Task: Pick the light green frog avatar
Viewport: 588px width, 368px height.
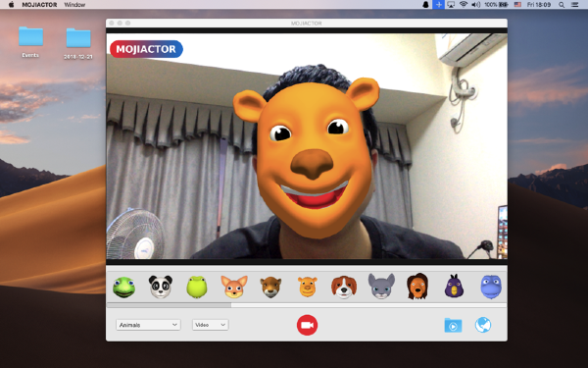Action: tap(197, 287)
